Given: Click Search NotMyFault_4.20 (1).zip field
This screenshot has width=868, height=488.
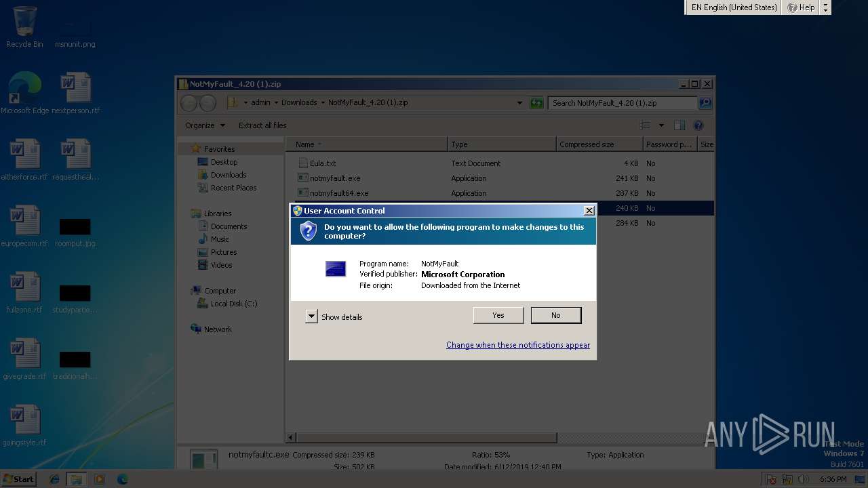Looking at the screenshot, I should pos(623,103).
